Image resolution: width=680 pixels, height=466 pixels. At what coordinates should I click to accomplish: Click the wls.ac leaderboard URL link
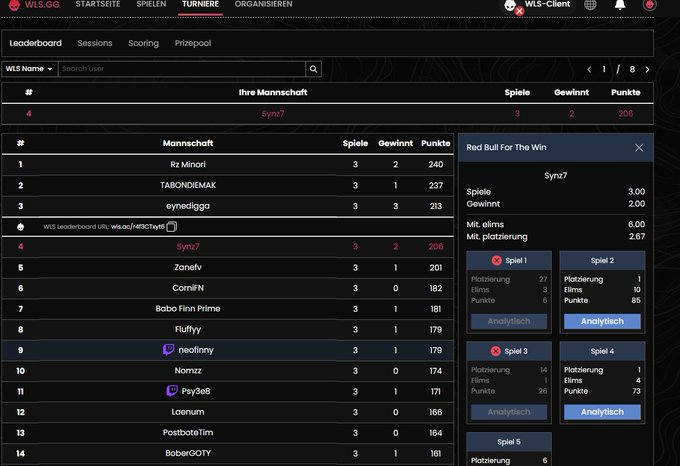click(137, 227)
